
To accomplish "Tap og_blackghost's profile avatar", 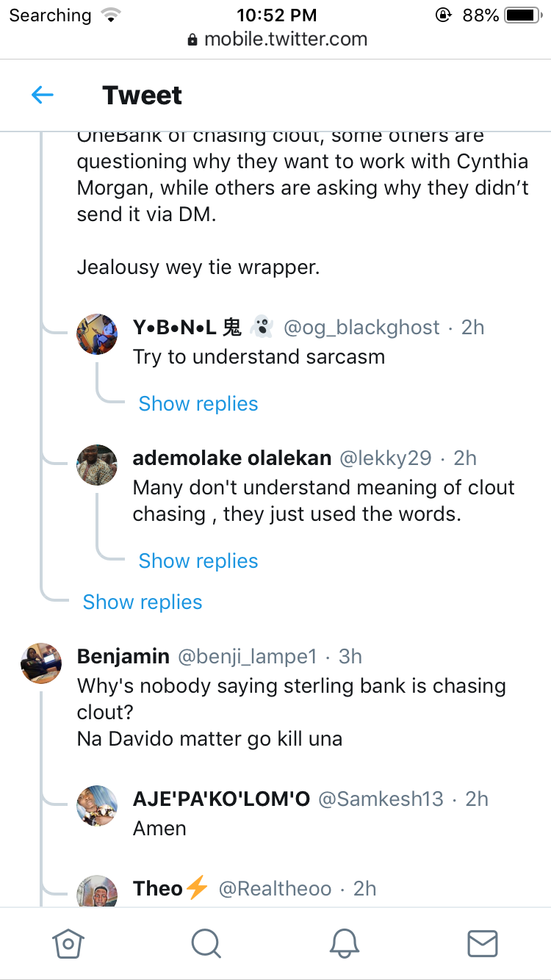I will coord(97,335).
